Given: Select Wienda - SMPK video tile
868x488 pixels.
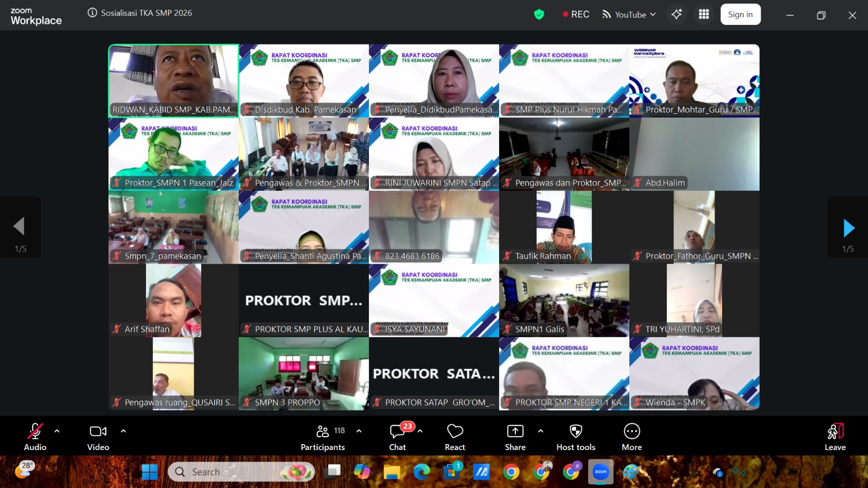Looking at the screenshot, I should pyautogui.click(x=694, y=374).
